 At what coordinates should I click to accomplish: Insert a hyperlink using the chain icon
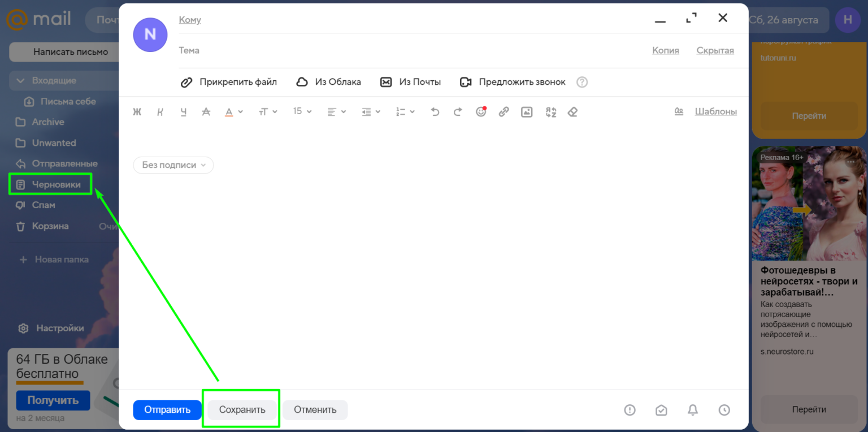pyautogui.click(x=504, y=112)
